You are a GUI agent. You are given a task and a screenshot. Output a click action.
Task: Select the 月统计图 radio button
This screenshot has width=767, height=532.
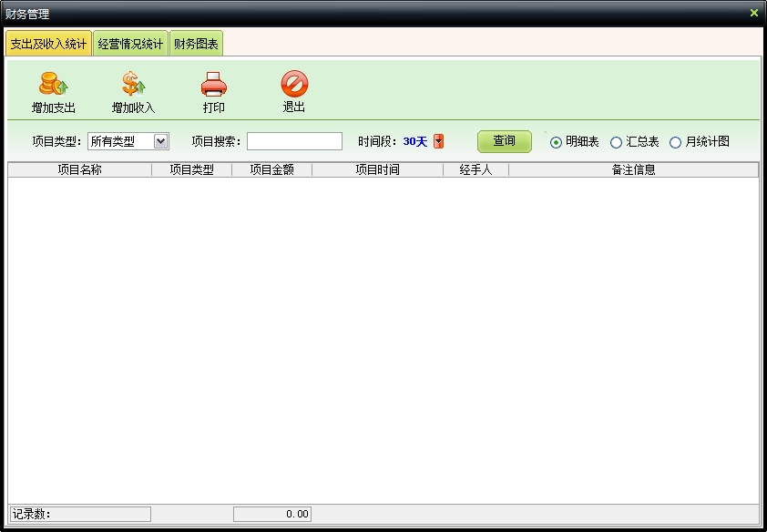point(675,142)
